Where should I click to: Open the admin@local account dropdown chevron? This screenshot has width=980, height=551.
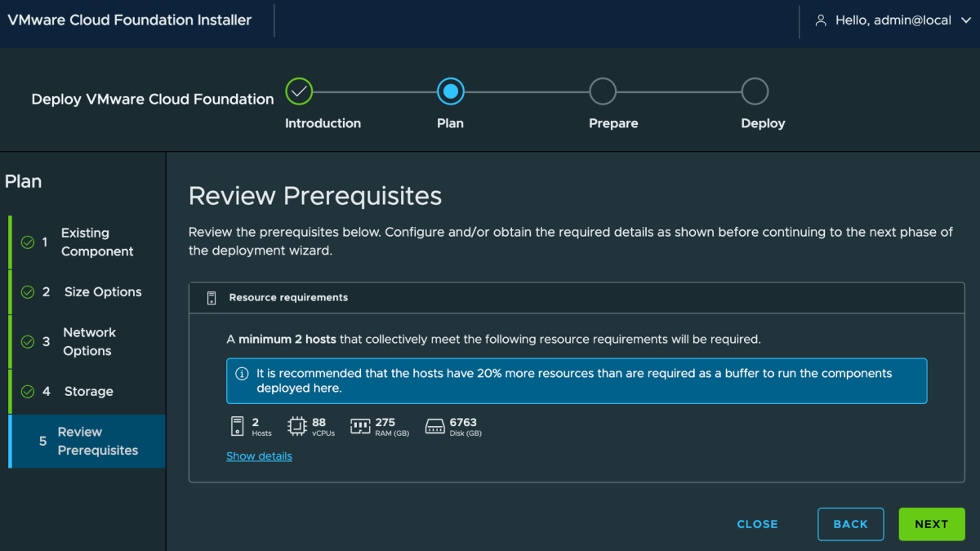(967, 20)
